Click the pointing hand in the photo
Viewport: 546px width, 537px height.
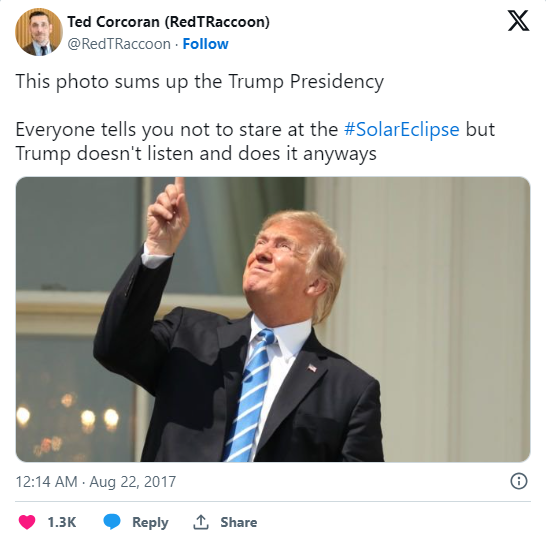point(168,217)
